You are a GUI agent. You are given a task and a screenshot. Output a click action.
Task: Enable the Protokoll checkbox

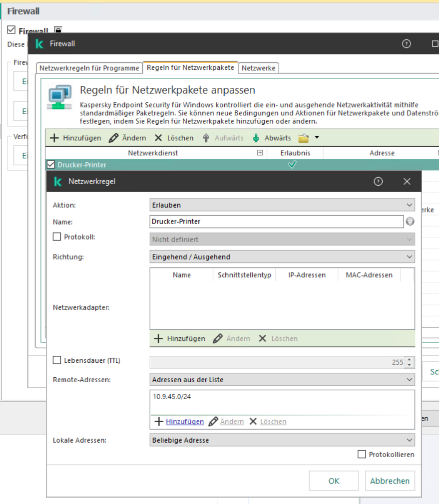[x=57, y=237]
